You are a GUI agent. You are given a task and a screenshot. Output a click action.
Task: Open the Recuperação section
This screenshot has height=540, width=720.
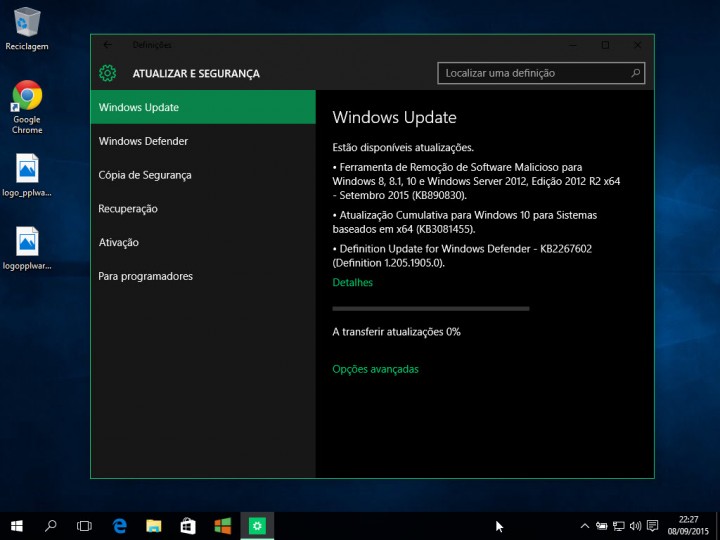click(203, 208)
